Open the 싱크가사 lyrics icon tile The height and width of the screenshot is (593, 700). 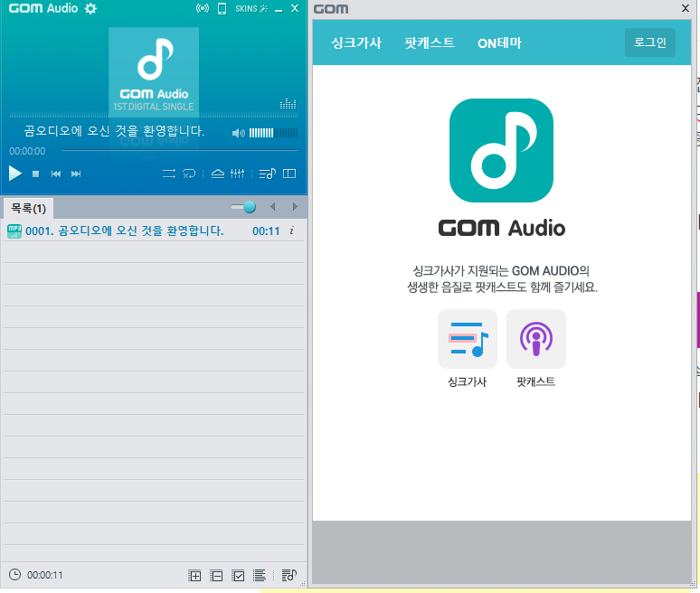pyautogui.click(x=468, y=339)
